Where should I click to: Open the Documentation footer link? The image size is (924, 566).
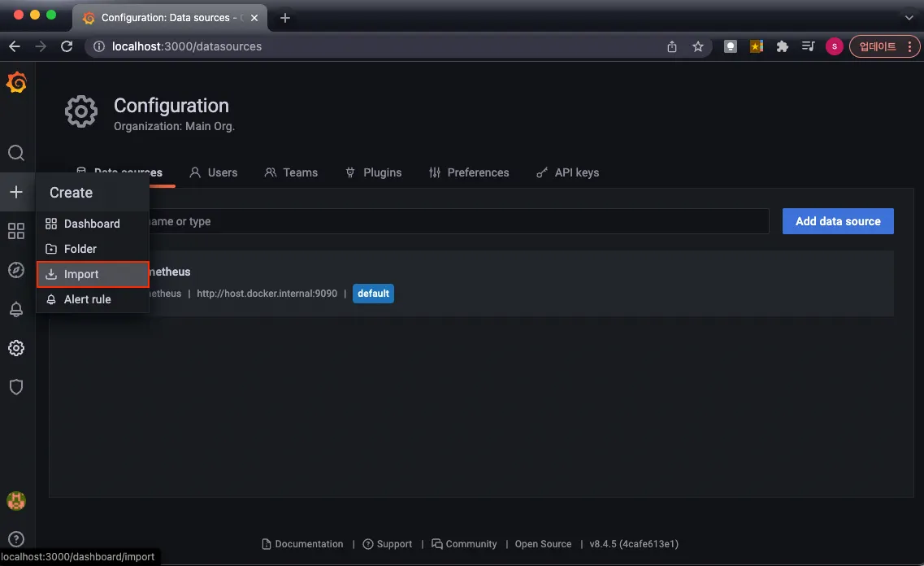(x=302, y=544)
